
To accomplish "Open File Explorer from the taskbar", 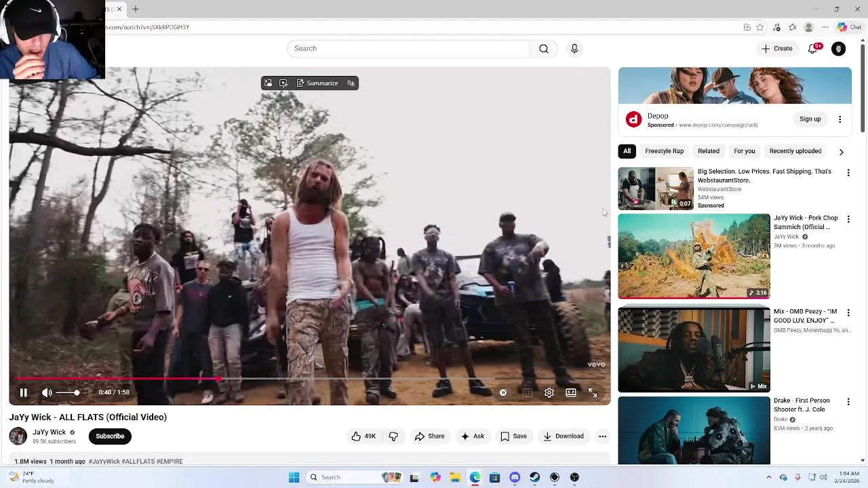I will pos(455,477).
